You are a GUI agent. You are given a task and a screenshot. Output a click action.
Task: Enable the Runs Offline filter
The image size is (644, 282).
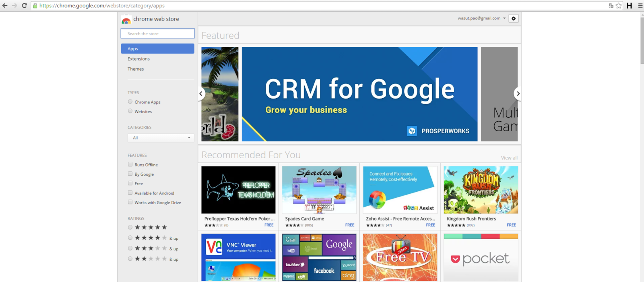130,164
